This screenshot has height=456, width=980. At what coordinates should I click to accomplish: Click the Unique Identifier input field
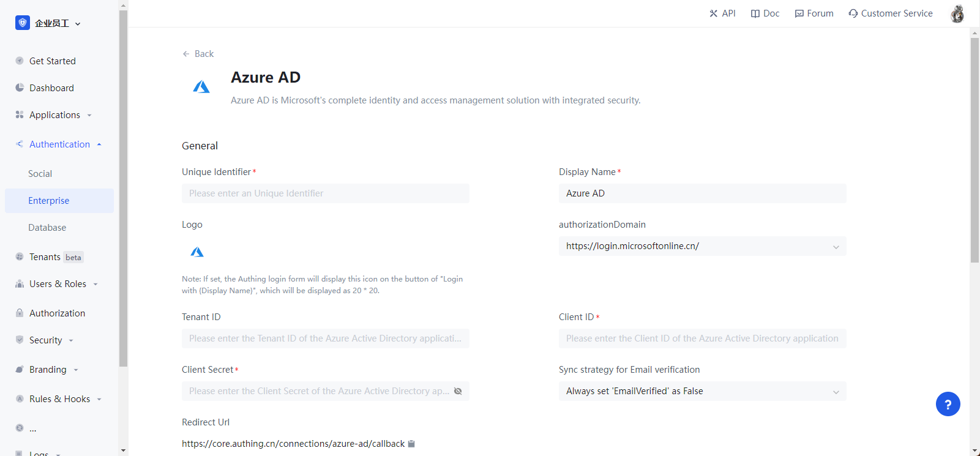(x=325, y=193)
